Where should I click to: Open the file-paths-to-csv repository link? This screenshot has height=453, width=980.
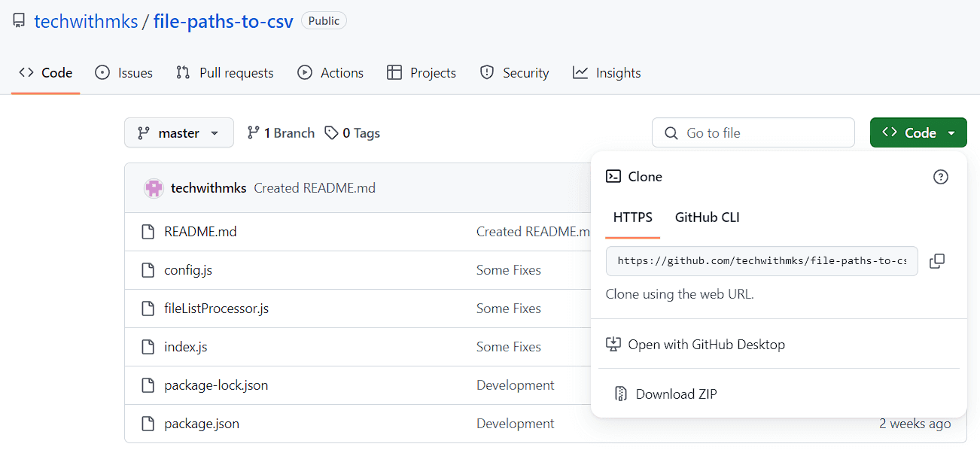(x=224, y=21)
